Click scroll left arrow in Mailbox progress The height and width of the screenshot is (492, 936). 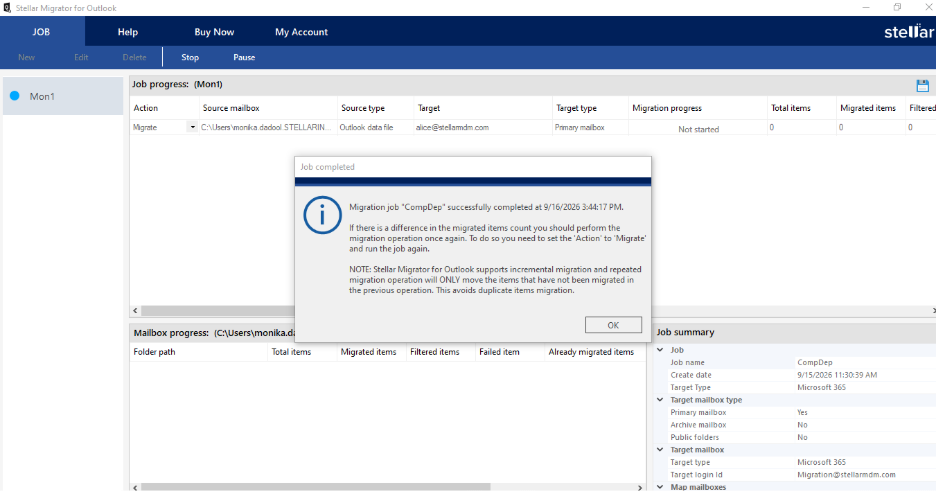click(x=136, y=488)
